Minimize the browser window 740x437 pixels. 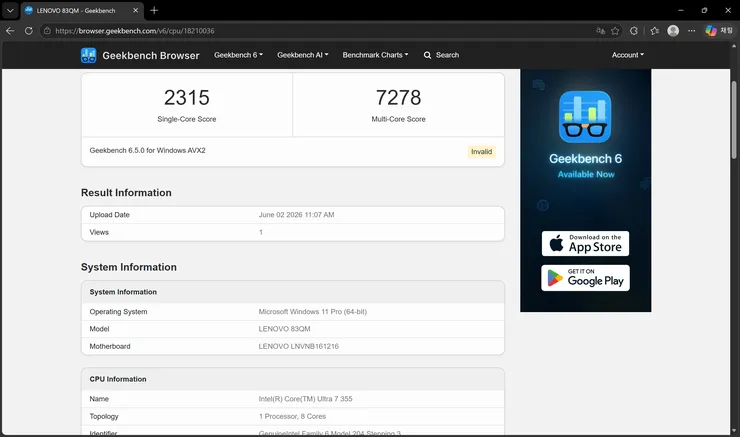pyautogui.click(x=681, y=10)
